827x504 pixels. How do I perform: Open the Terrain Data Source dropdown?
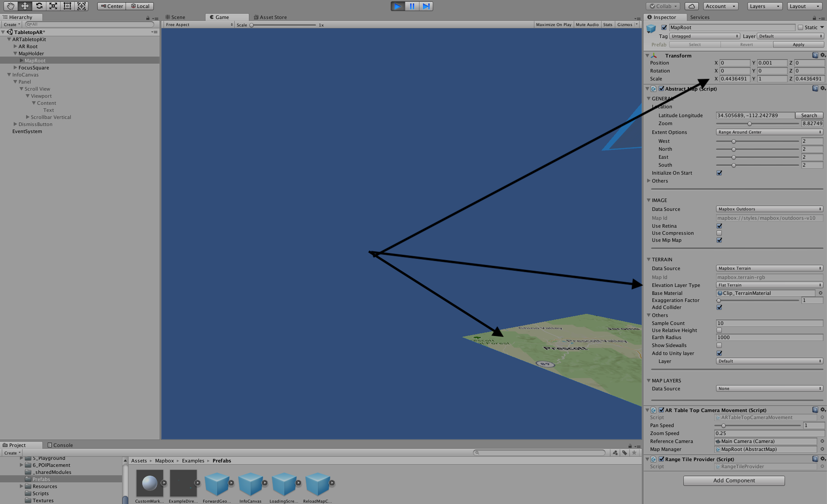point(769,268)
